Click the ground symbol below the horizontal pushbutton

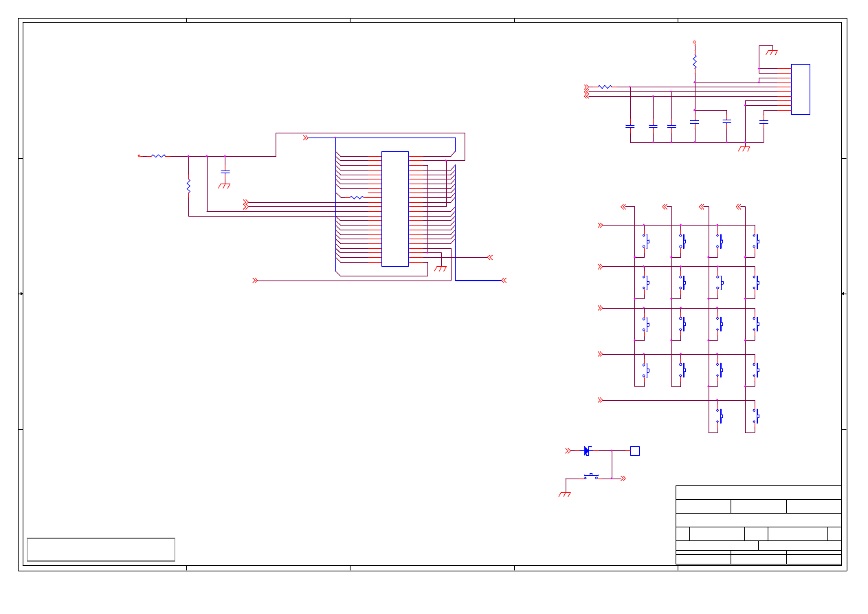point(565,494)
